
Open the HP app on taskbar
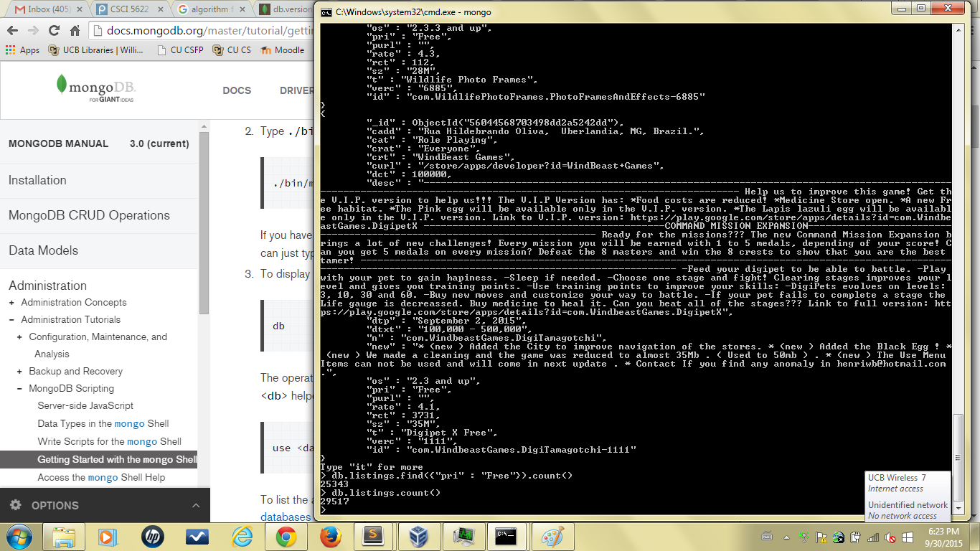(153, 537)
